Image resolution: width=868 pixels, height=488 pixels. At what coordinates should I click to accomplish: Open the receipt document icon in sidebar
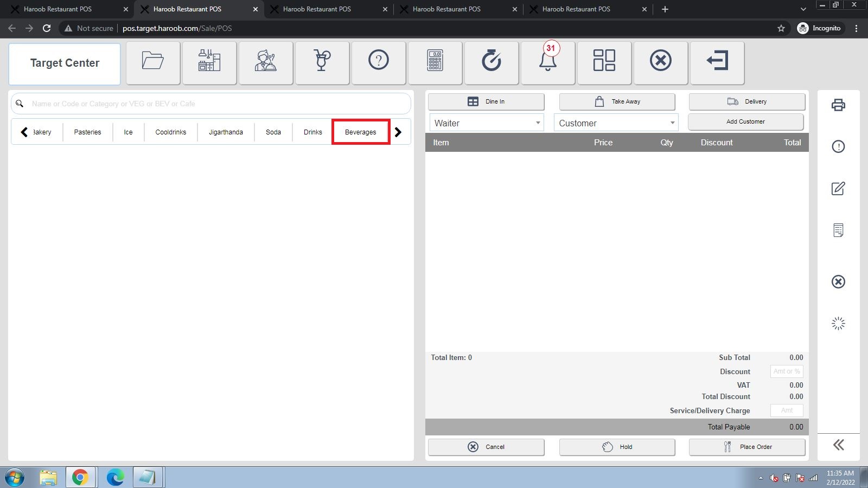tap(838, 230)
